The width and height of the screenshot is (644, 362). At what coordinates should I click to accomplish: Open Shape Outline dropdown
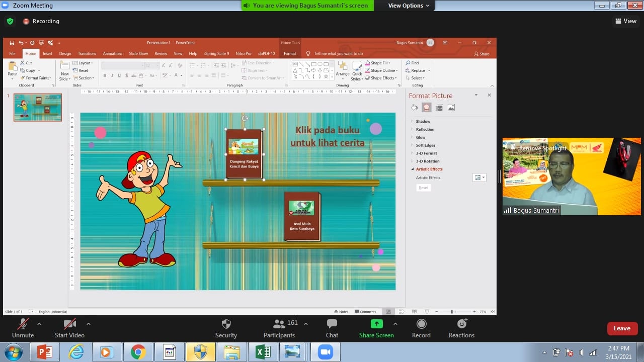tap(381, 70)
